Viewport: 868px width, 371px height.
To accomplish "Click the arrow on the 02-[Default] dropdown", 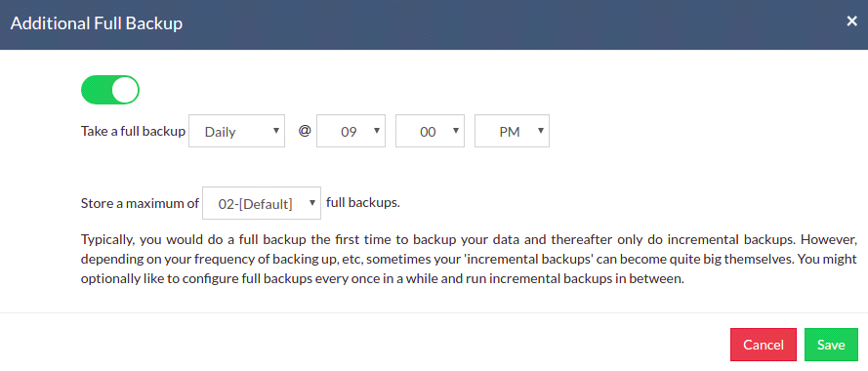I will pyautogui.click(x=312, y=203).
